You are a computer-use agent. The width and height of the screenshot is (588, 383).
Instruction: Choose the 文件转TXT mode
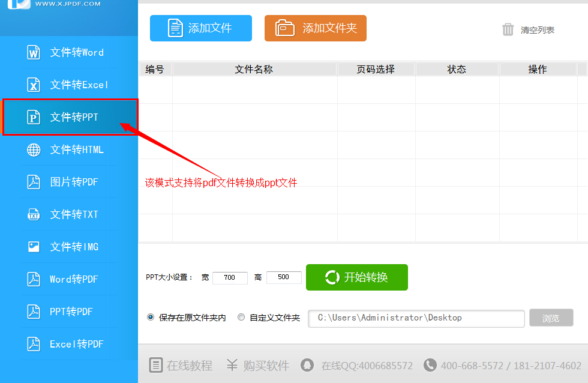coord(69,214)
